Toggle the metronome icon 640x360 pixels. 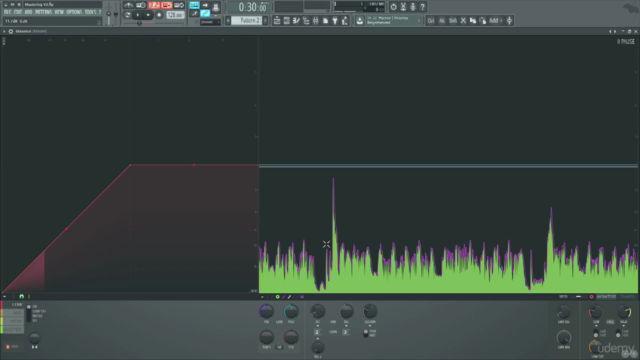(129, 5)
